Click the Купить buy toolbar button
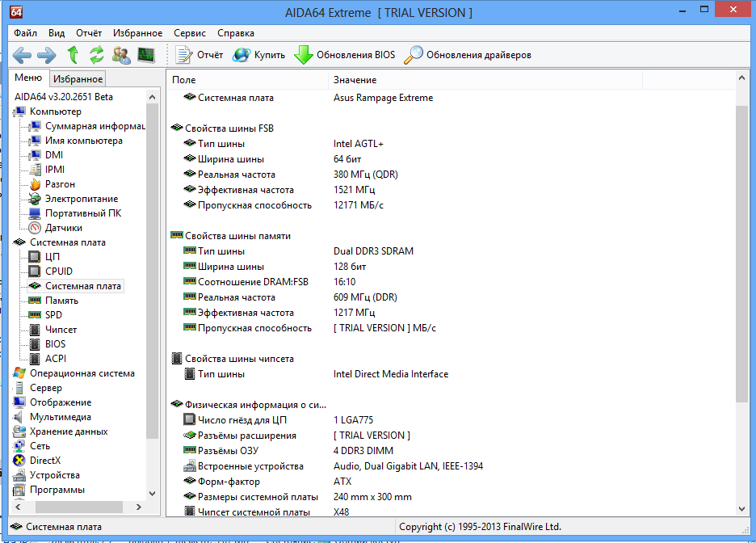The width and height of the screenshot is (756, 543). (259, 55)
